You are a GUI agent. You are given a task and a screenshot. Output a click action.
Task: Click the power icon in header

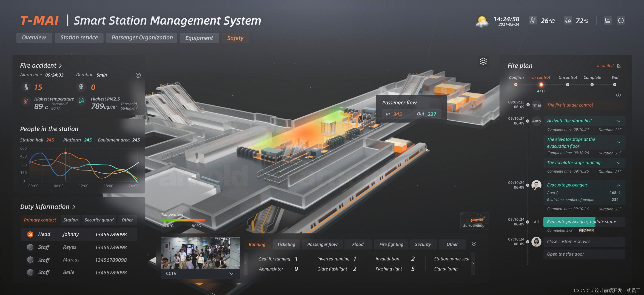(621, 20)
